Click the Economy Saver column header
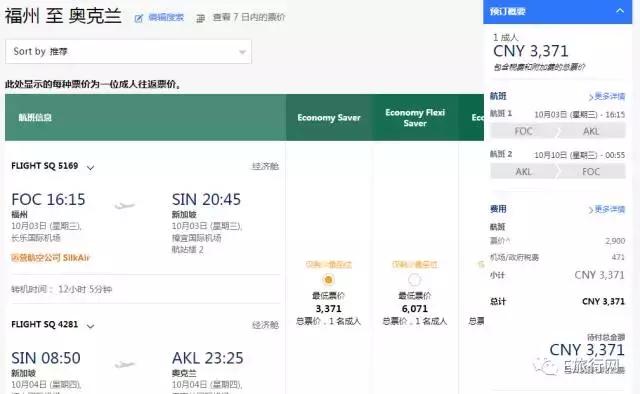Viewport: 640px width, 394px height. pos(329,118)
